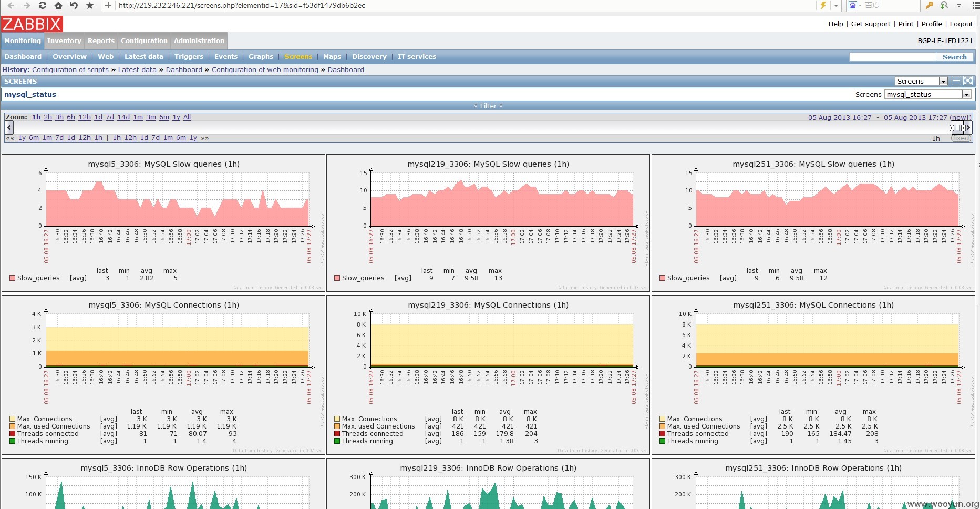The image size is (980, 509).
Task: Open the Monitoring main tab
Action: pos(23,40)
